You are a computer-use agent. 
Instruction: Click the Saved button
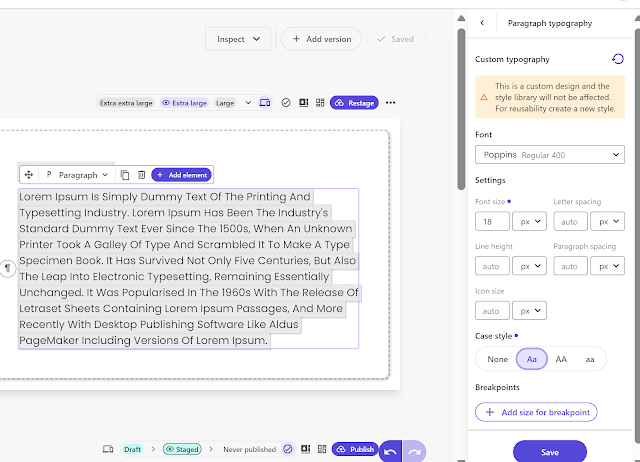click(396, 39)
